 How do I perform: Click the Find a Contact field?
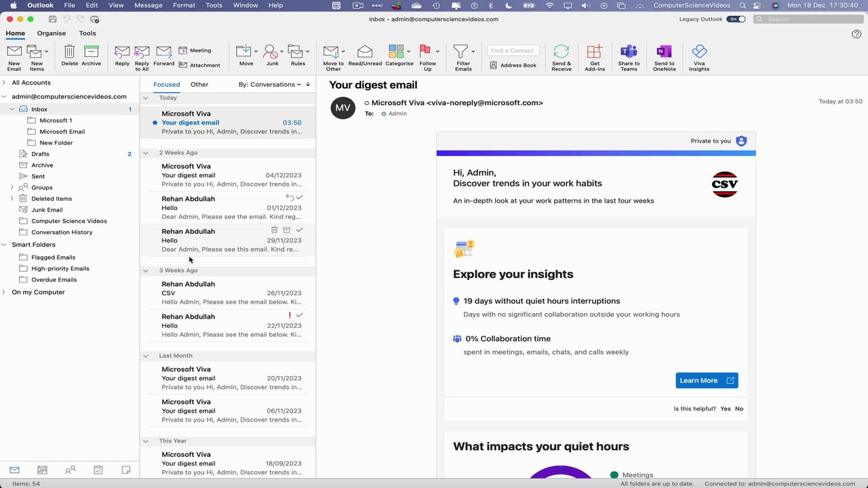(x=514, y=50)
